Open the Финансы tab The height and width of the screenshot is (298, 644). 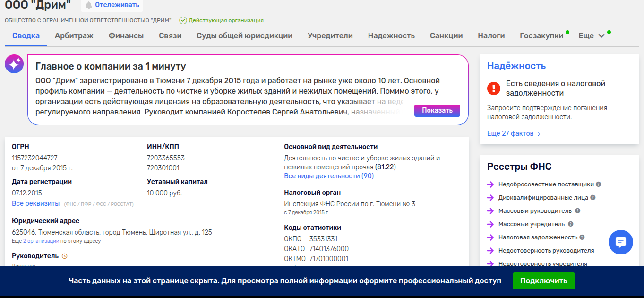pyautogui.click(x=126, y=35)
